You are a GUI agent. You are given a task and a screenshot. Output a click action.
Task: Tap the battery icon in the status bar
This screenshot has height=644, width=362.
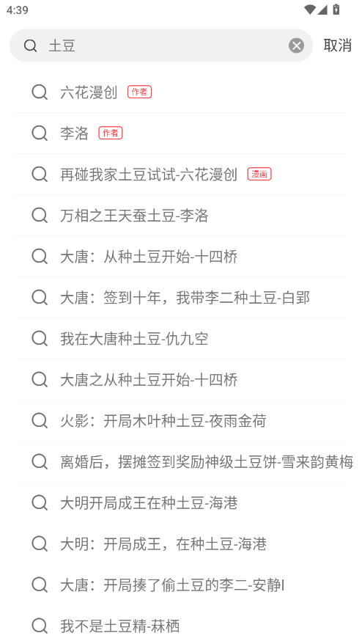[336, 9]
